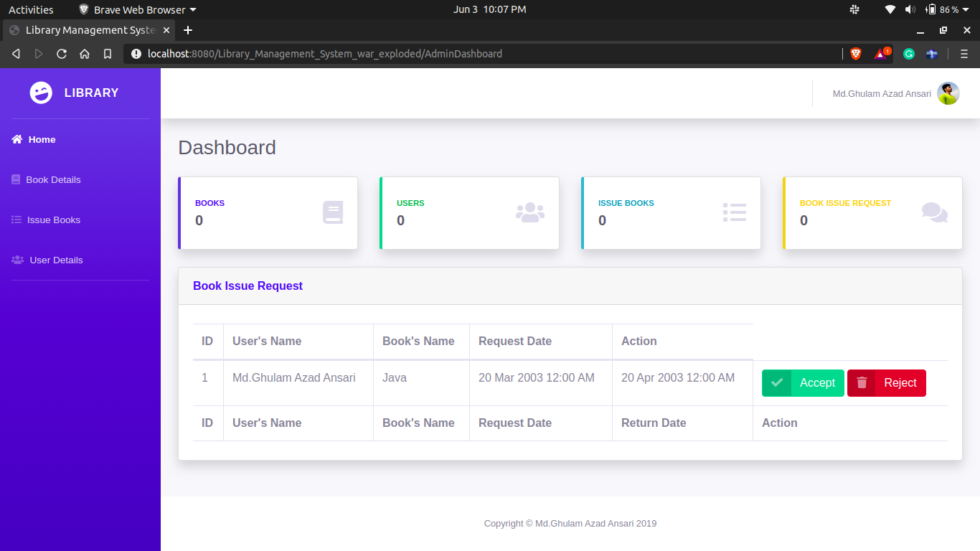Image resolution: width=980 pixels, height=551 pixels.
Task: Click the user profile avatar picture
Action: pos(948,93)
